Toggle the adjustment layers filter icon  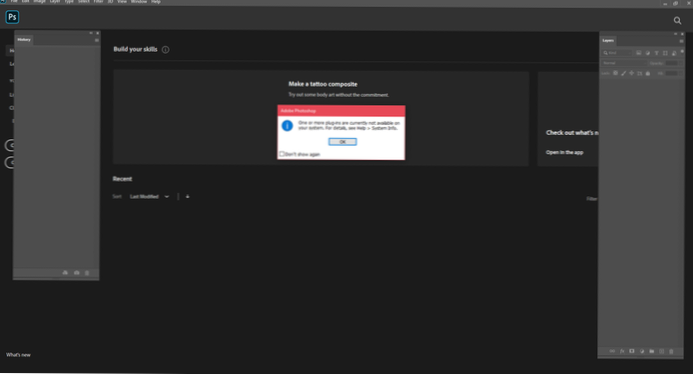point(647,53)
